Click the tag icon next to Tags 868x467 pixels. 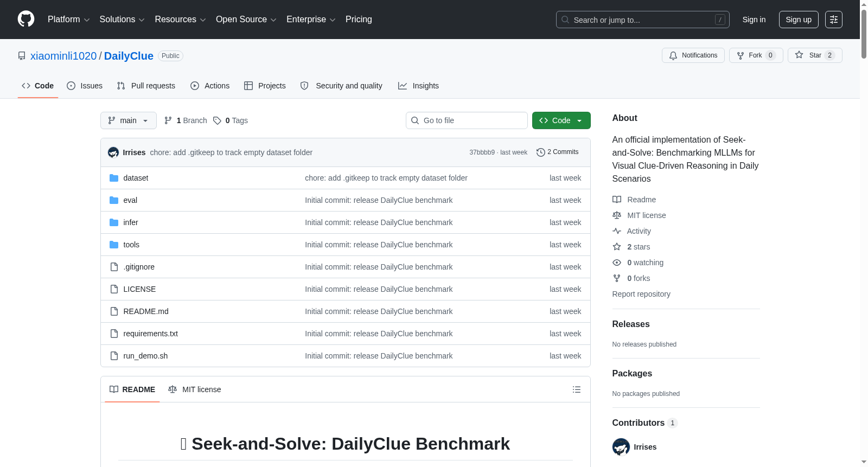[217, 120]
